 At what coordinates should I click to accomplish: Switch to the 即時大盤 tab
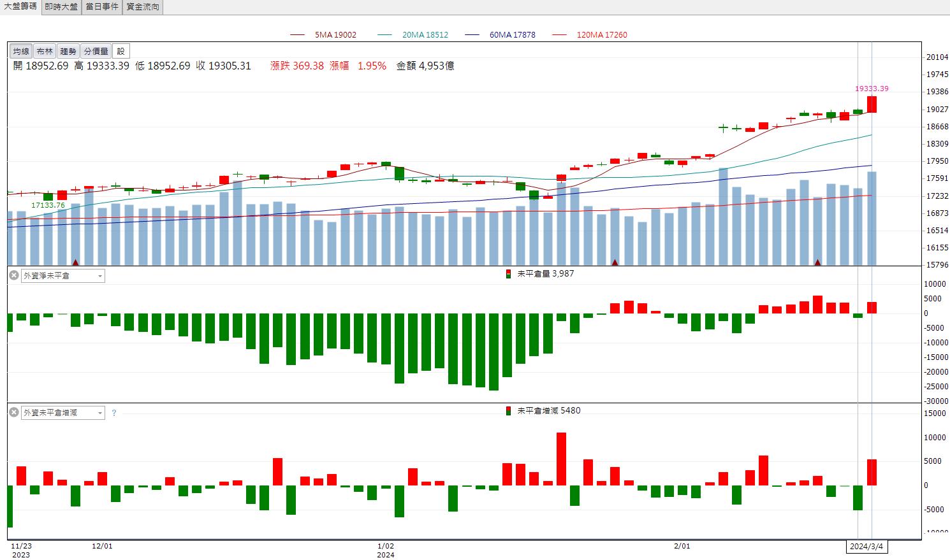[61, 7]
